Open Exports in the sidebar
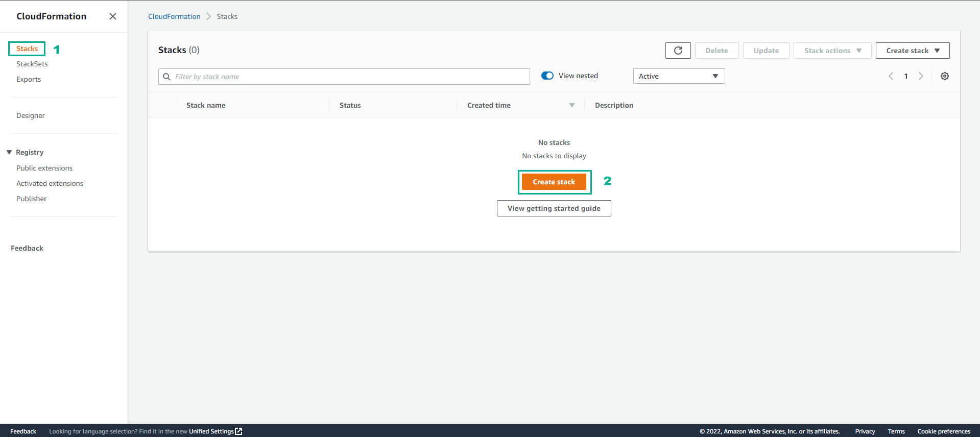 point(29,79)
